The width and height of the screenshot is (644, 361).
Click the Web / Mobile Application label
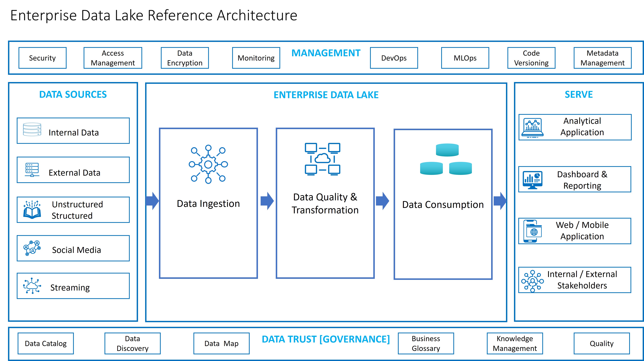pyautogui.click(x=582, y=231)
